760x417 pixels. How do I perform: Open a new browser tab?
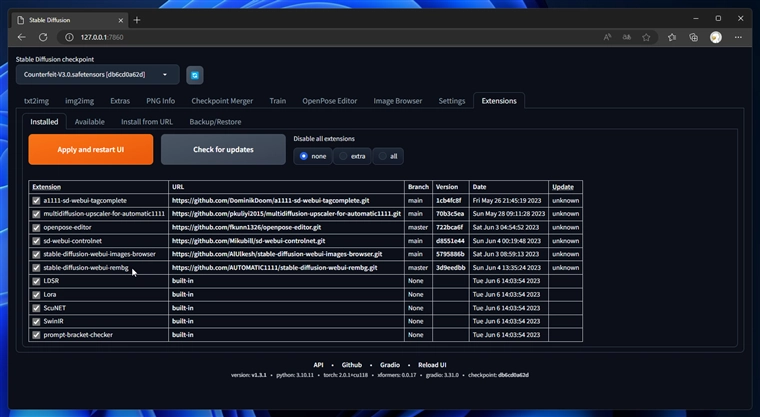(x=137, y=20)
